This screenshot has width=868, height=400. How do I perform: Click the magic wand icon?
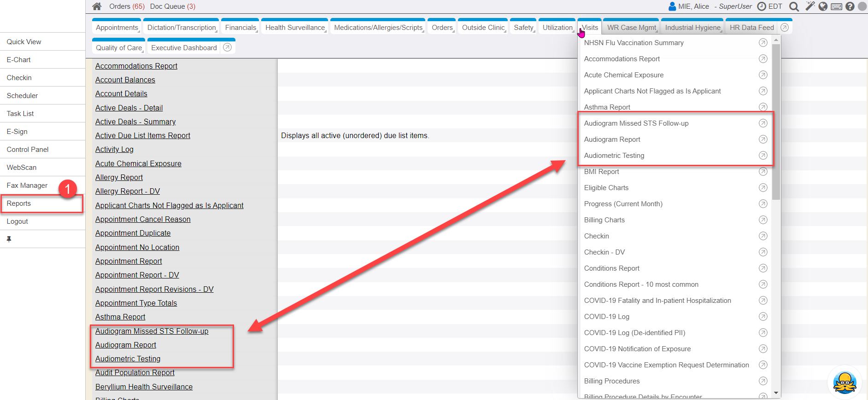[809, 6]
